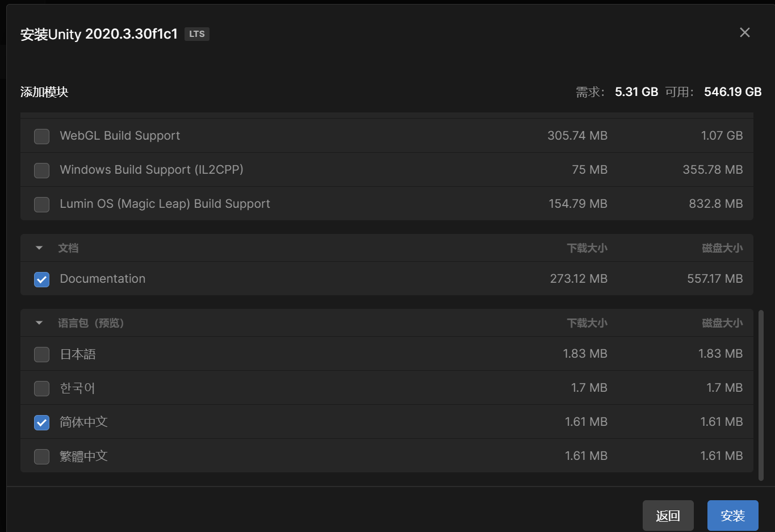Check Windows Build Support (IL2CPP)

41,170
